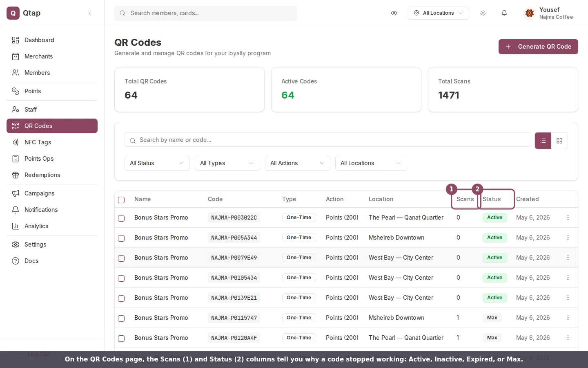Click Active badge for NAJMA-P003022C
The width and height of the screenshot is (588, 368).
494,218
